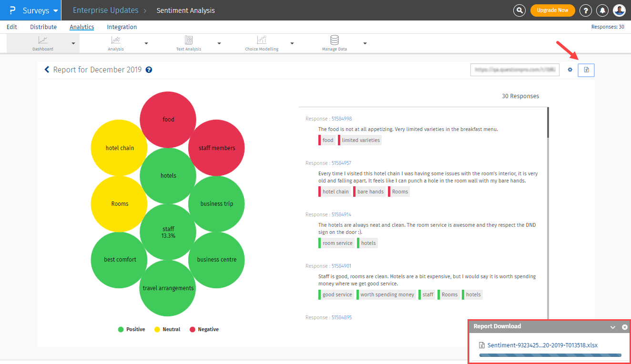Open the report settings gear
Screen dimensions: 631x364
click(570, 70)
